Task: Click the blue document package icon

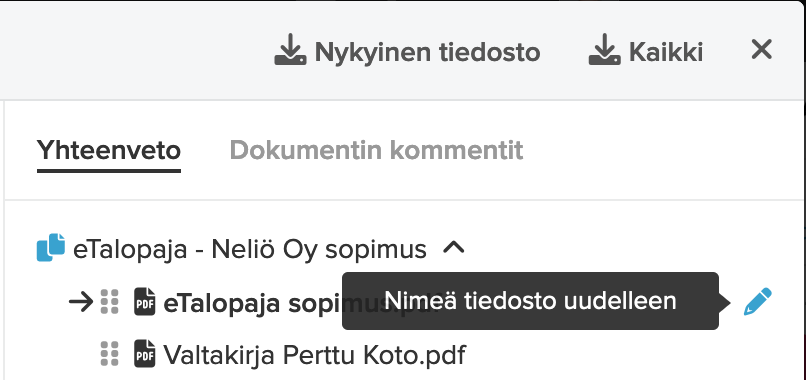Action: point(51,248)
